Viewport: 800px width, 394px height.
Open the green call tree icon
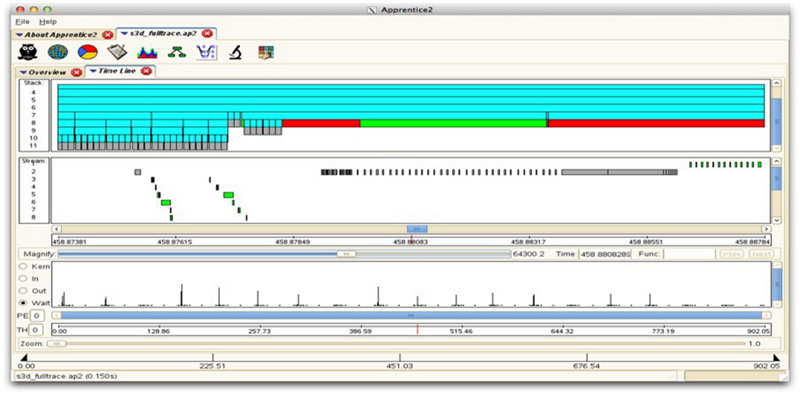pyautogui.click(x=177, y=52)
